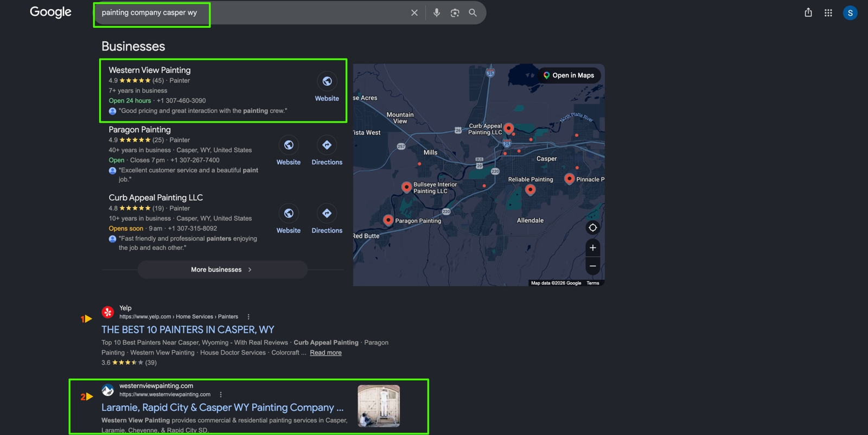The image size is (868, 435).
Task: Click the magnifying glass search icon
Action: [x=473, y=12]
